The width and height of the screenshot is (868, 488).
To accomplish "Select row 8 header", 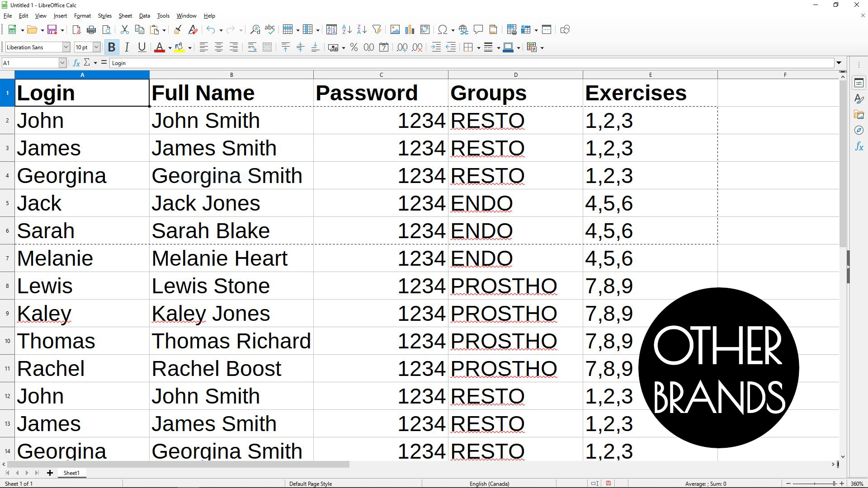I will point(7,286).
